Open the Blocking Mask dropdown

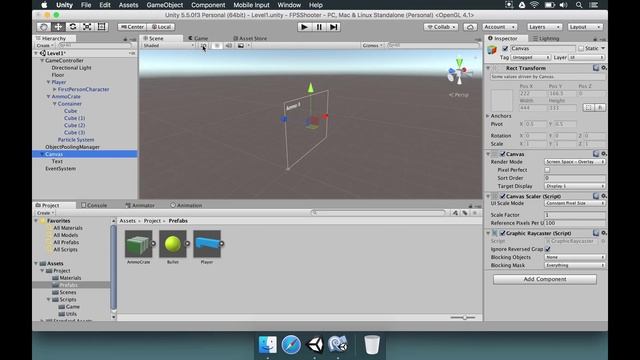point(575,265)
